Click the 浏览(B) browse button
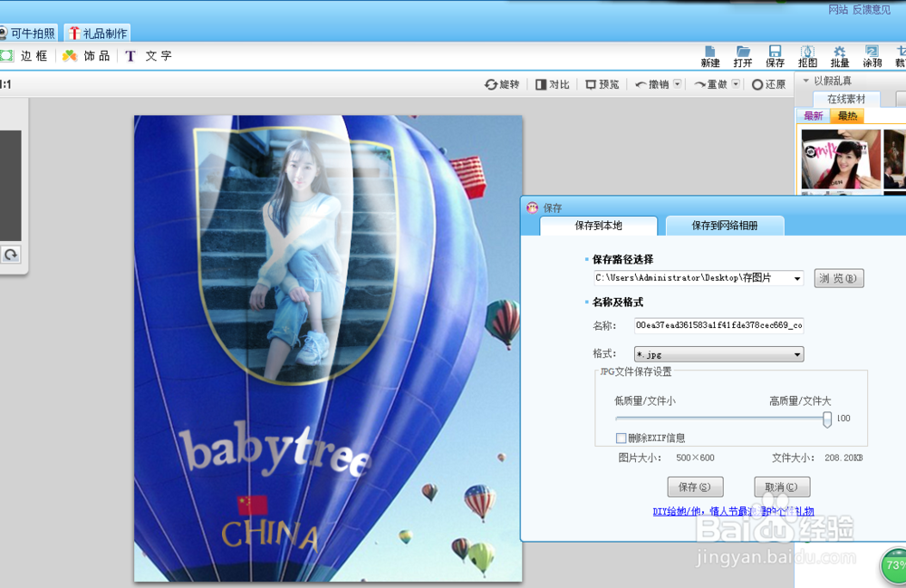The width and height of the screenshot is (906, 588). point(839,278)
